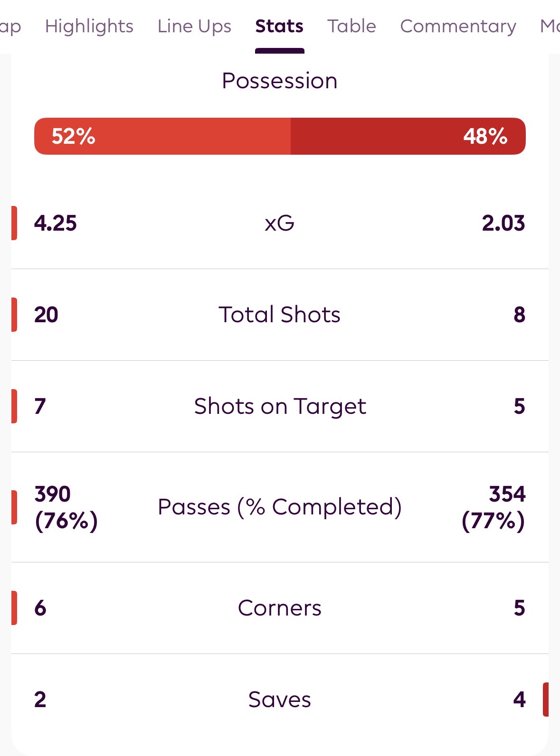Tap the Saves stat label

[x=280, y=700]
